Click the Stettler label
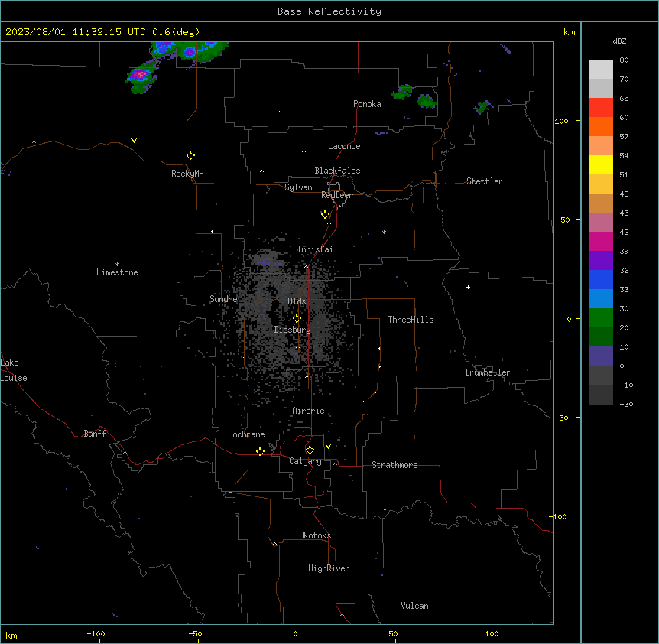Screen dimensions: 659x644 [x=485, y=181]
